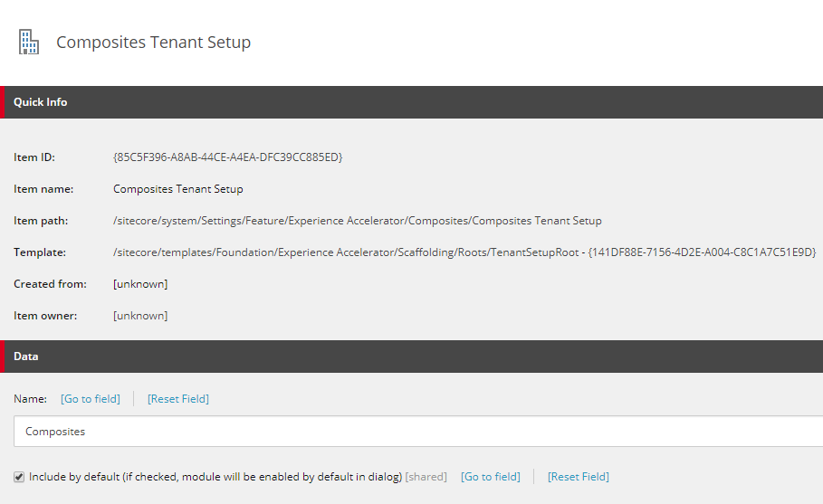Click the Created from unknown value
The height and width of the screenshot is (504, 823).
tap(140, 284)
